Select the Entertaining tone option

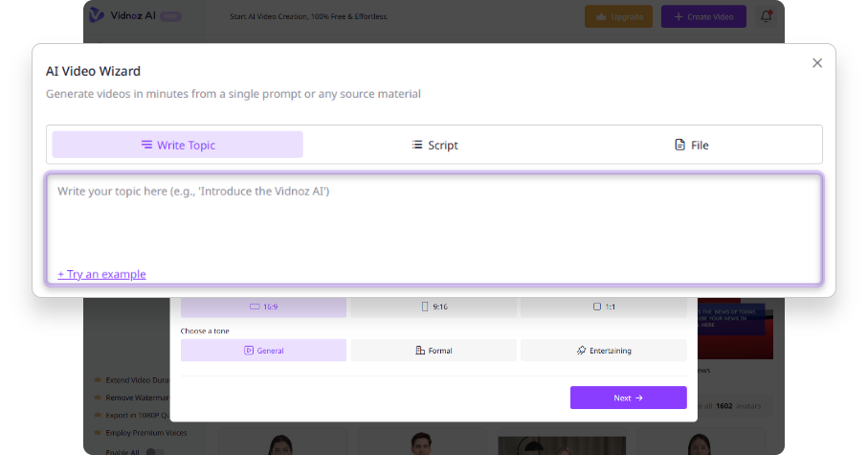pos(603,351)
